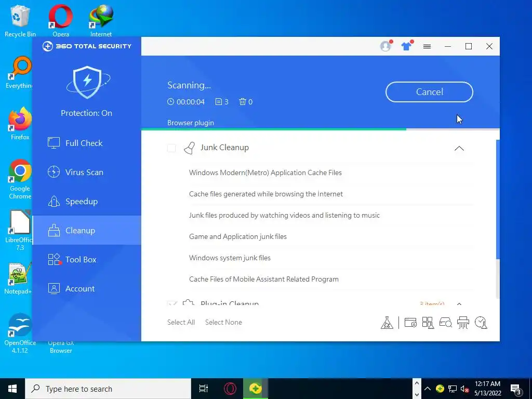Image resolution: width=532 pixels, height=399 pixels.
Task: Open Task View from taskbar
Action: click(x=204, y=389)
